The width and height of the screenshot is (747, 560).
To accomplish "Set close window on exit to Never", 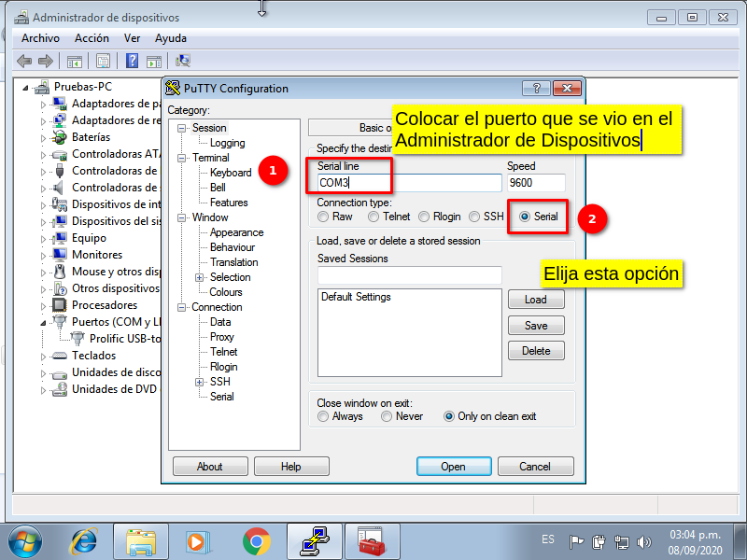I will [x=387, y=416].
